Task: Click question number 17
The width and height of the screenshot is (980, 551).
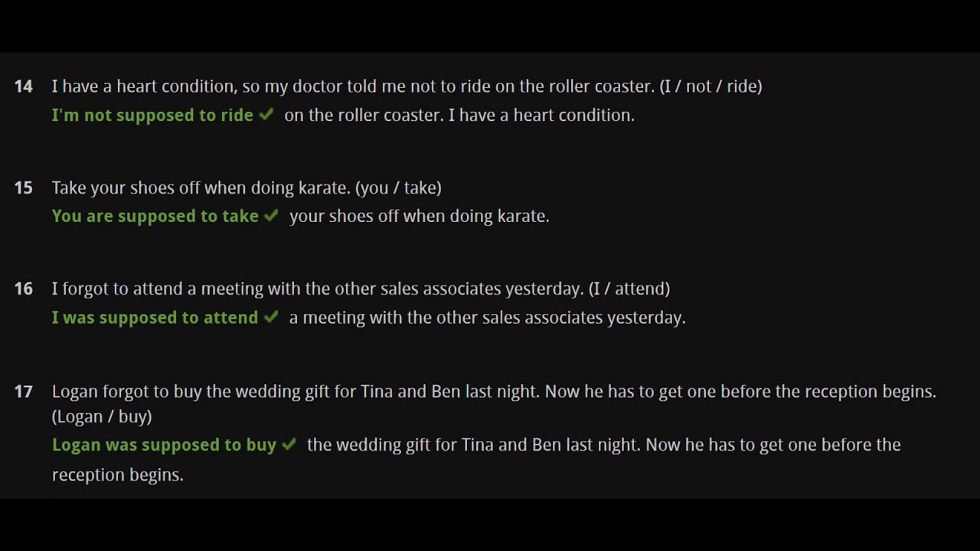Action: click(24, 391)
